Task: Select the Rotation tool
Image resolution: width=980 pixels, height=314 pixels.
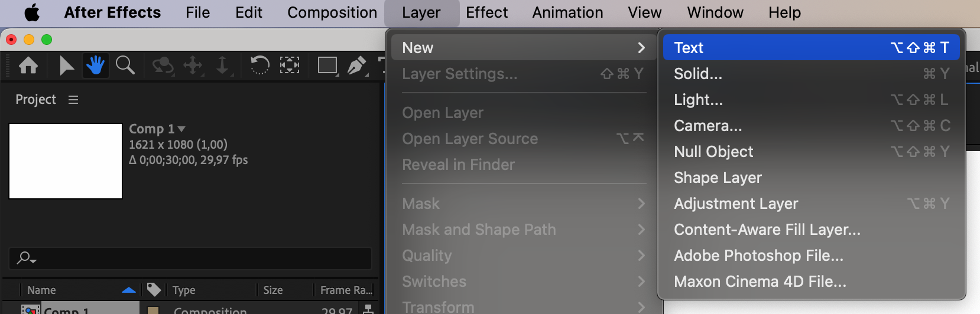Action: pos(259,65)
